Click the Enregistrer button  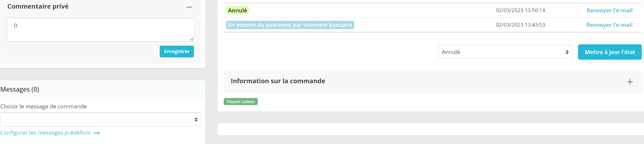(177, 51)
